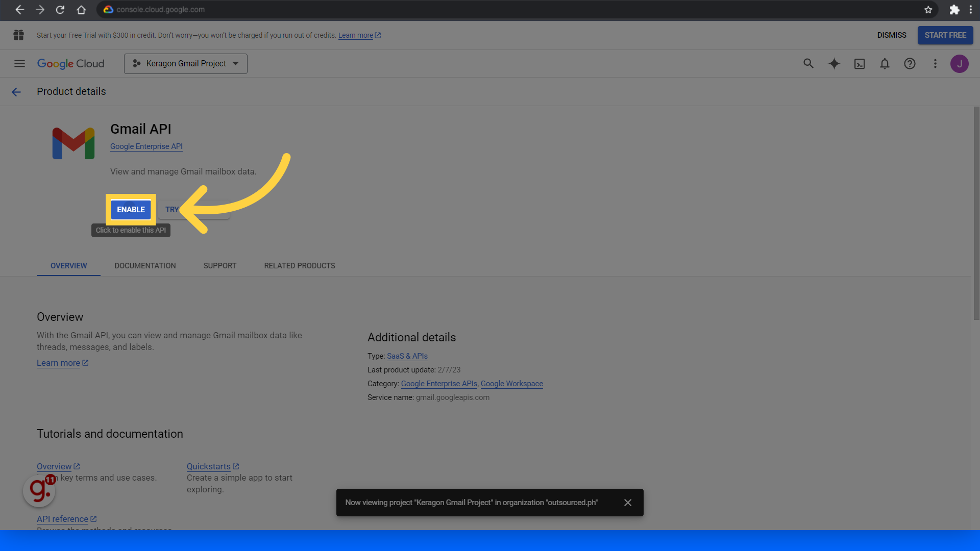Switch to the Related Products tab
Image resolution: width=980 pixels, height=551 pixels.
[x=300, y=266]
